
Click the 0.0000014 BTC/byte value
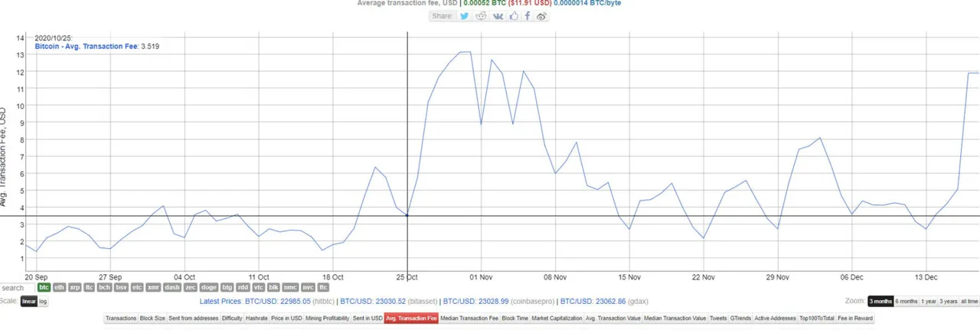tap(588, 3)
